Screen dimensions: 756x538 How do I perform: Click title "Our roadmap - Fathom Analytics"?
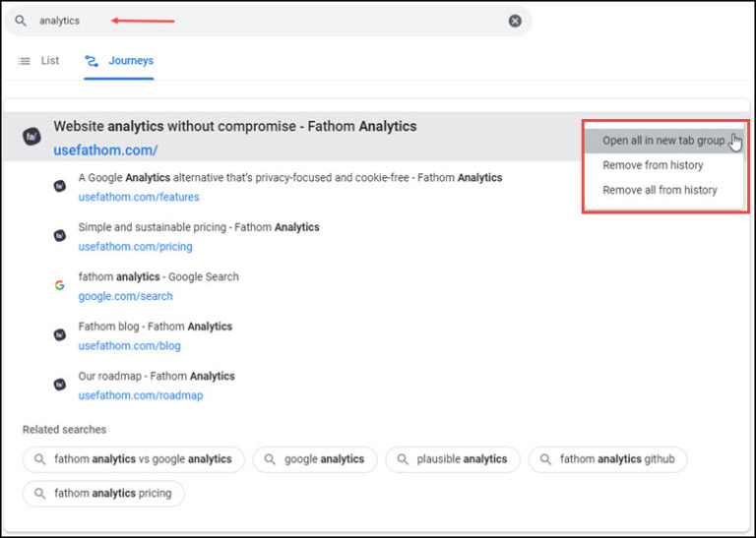point(157,376)
